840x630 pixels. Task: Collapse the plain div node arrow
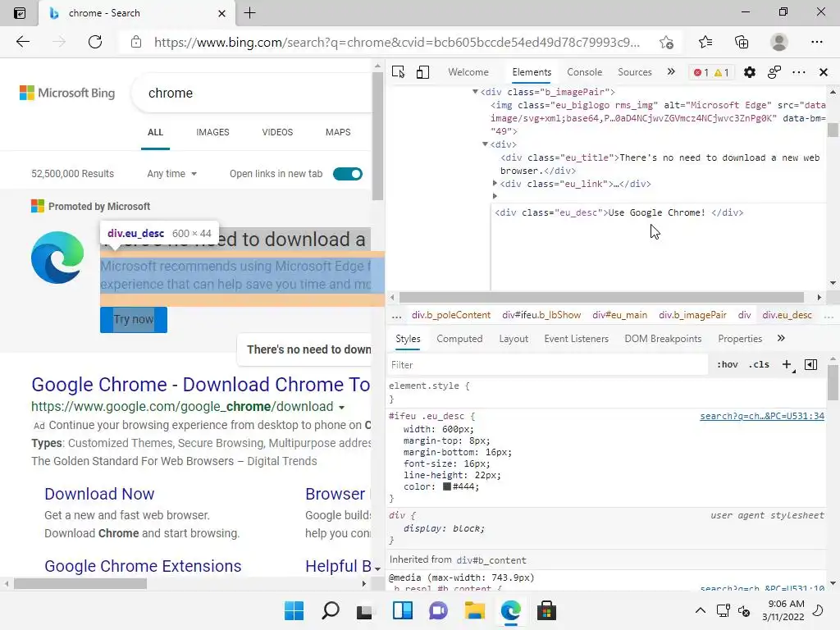click(x=485, y=144)
